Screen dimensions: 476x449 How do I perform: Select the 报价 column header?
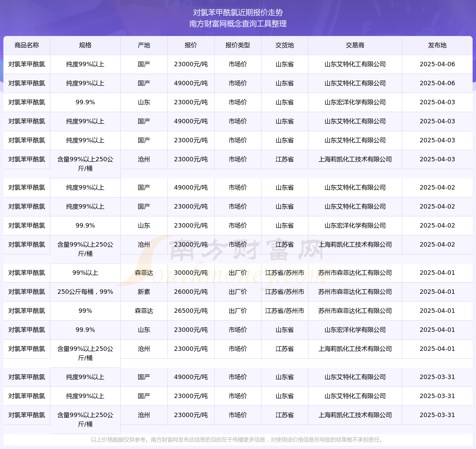[x=191, y=45]
